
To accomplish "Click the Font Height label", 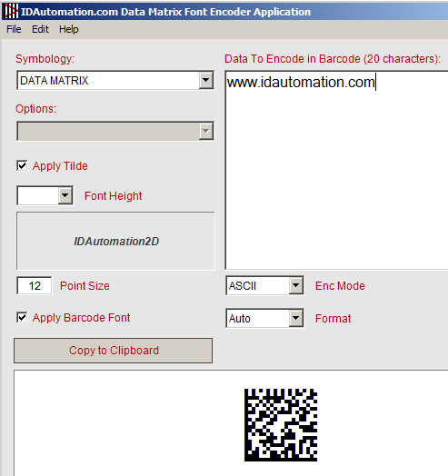I will 113,196.
